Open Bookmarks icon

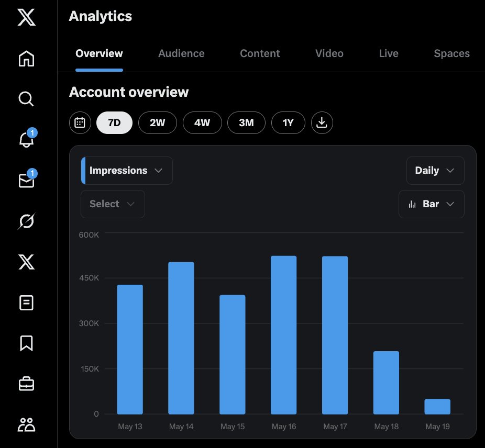tap(26, 343)
